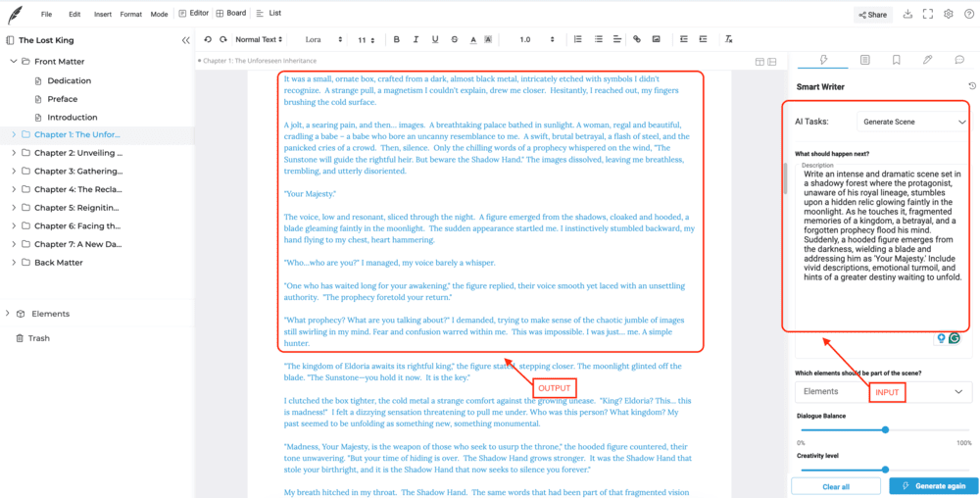Screen dimensions: 980x498
Task: Open the Format menu
Action: [130, 14]
